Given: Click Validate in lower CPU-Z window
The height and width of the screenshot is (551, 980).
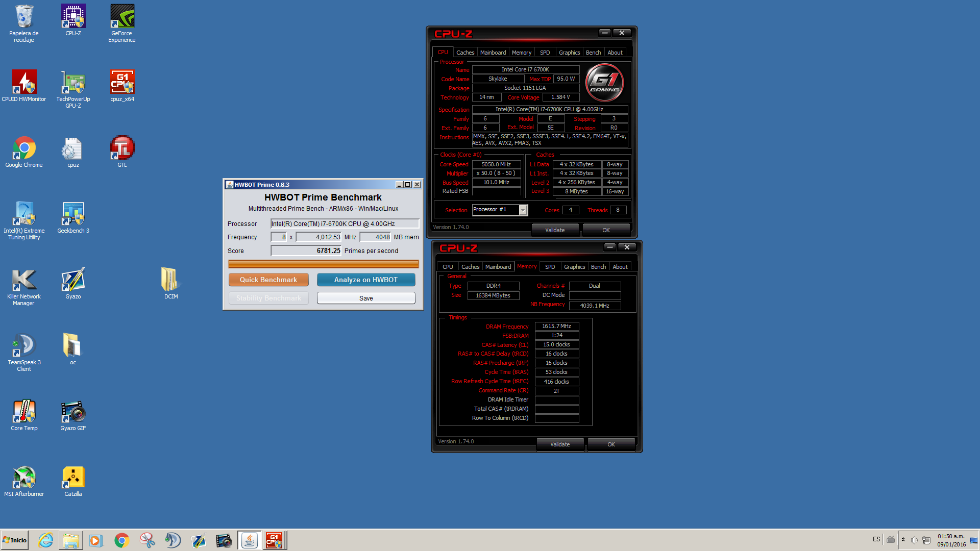Looking at the screenshot, I should [x=560, y=444].
